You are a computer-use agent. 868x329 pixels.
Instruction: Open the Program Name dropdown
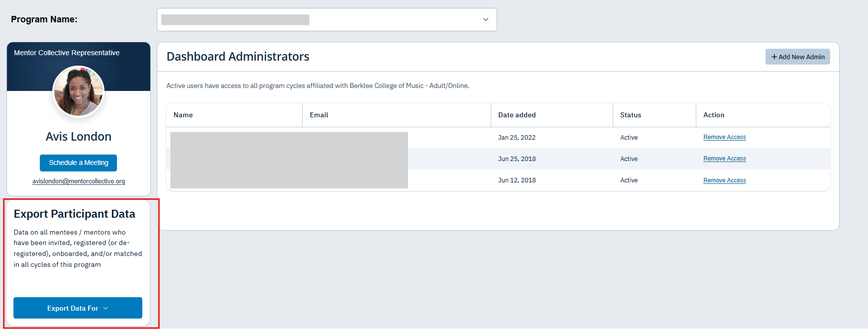coord(326,19)
